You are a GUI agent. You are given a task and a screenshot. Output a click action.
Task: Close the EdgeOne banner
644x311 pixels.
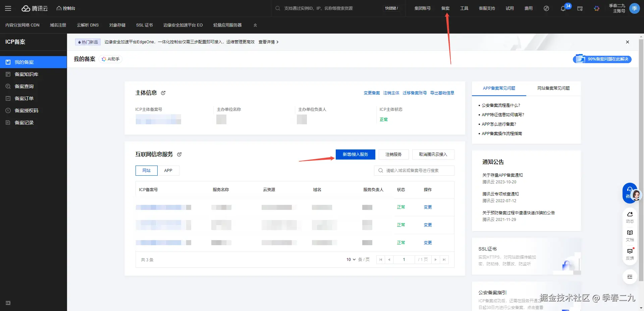628,42
